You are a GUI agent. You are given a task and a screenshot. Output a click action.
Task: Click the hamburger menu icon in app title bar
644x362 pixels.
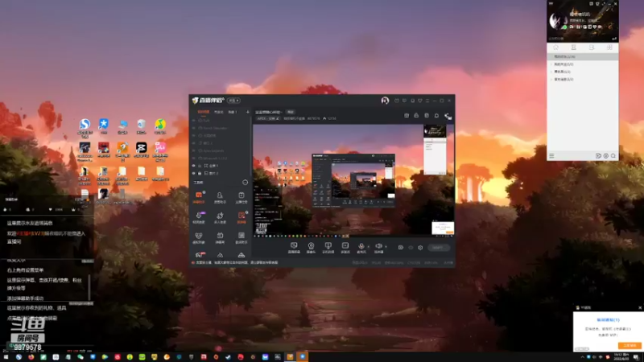point(427,101)
